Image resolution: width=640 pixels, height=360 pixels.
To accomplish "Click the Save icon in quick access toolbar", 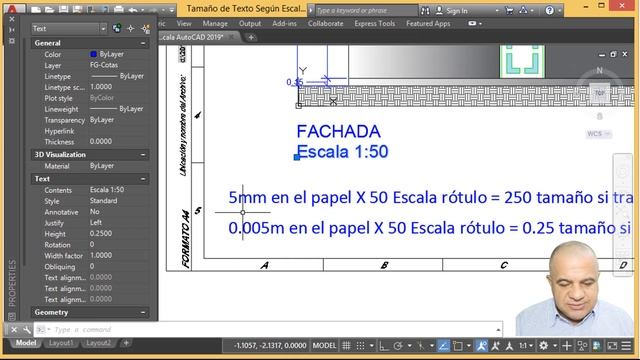I will pyautogui.click(x=63, y=9).
